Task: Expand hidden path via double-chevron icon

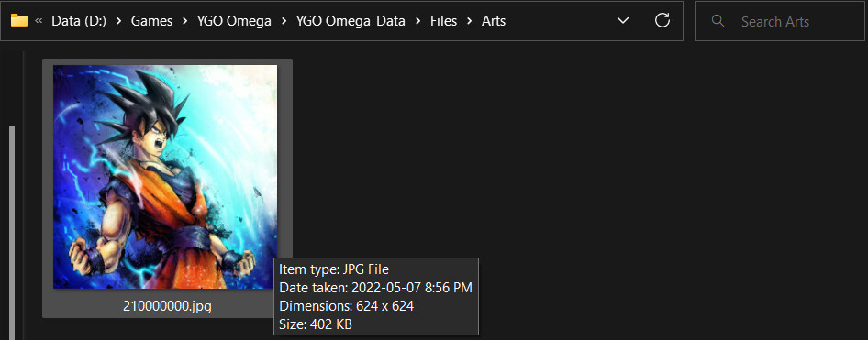Action: [39, 22]
